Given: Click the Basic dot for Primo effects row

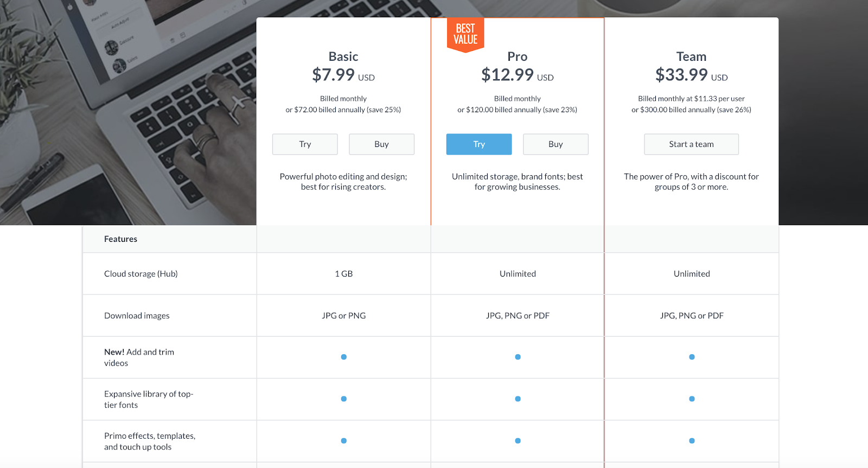Looking at the screenshot, I should [x=344, y=440].
